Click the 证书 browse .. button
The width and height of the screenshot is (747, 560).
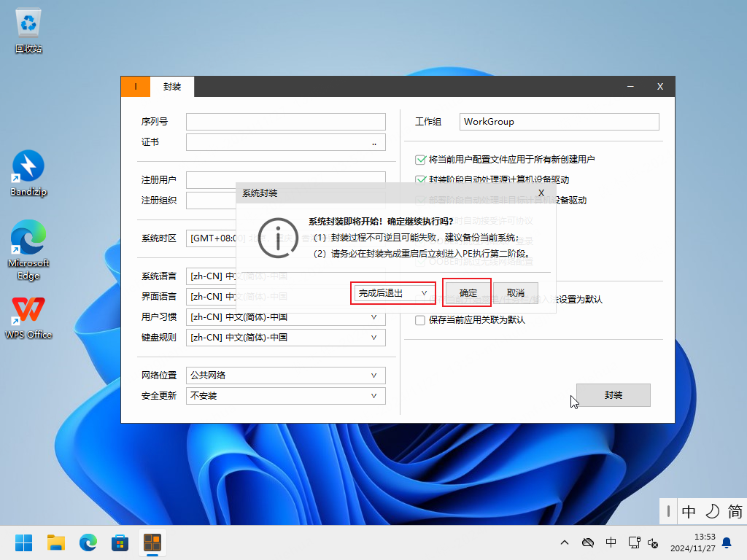(374, 142)
